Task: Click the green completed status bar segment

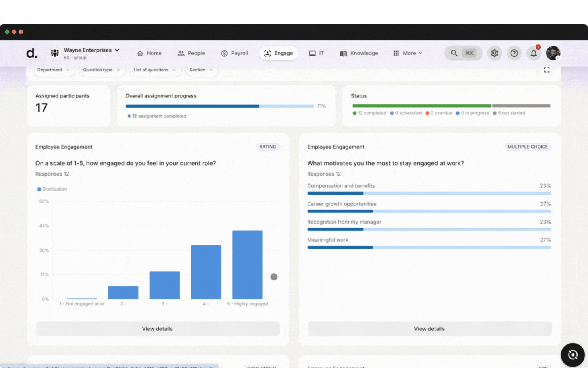Action: pos(422,106)
